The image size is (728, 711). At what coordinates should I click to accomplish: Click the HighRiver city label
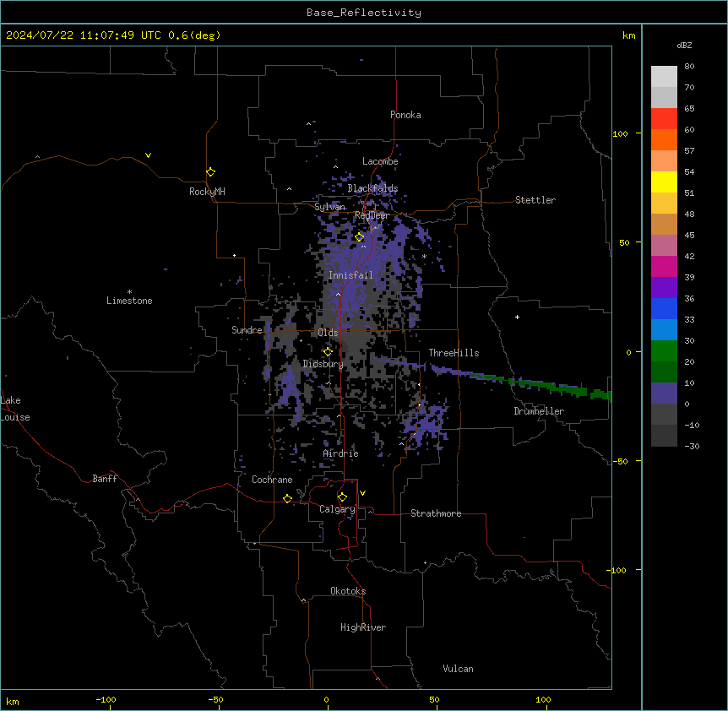point(363,627)
